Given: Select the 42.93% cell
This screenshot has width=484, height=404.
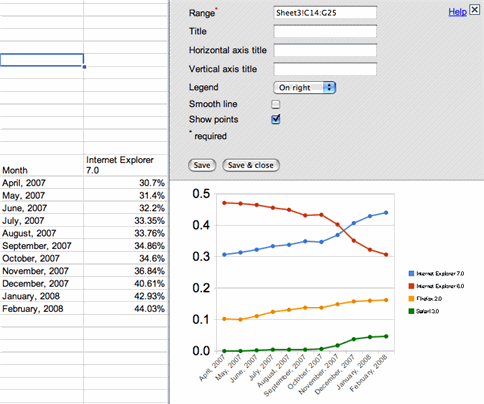Looking at the screenshot, I should (126, 296).
